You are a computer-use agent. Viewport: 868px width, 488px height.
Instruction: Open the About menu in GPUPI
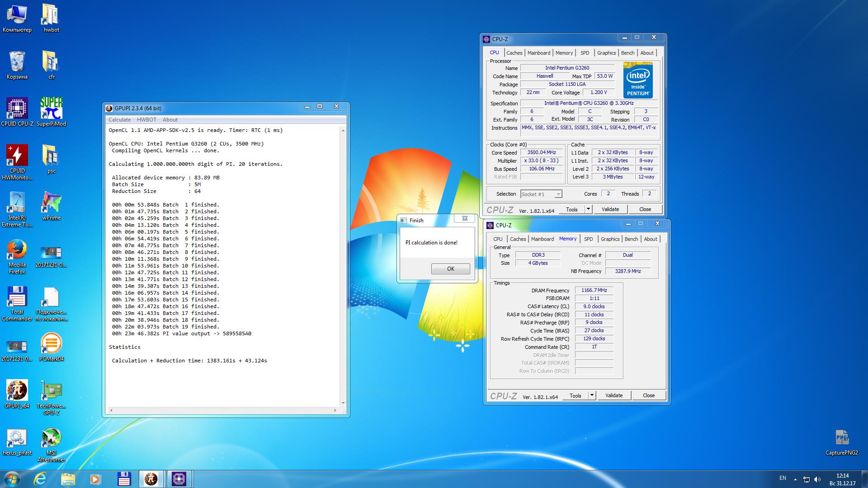click(170, 120)
